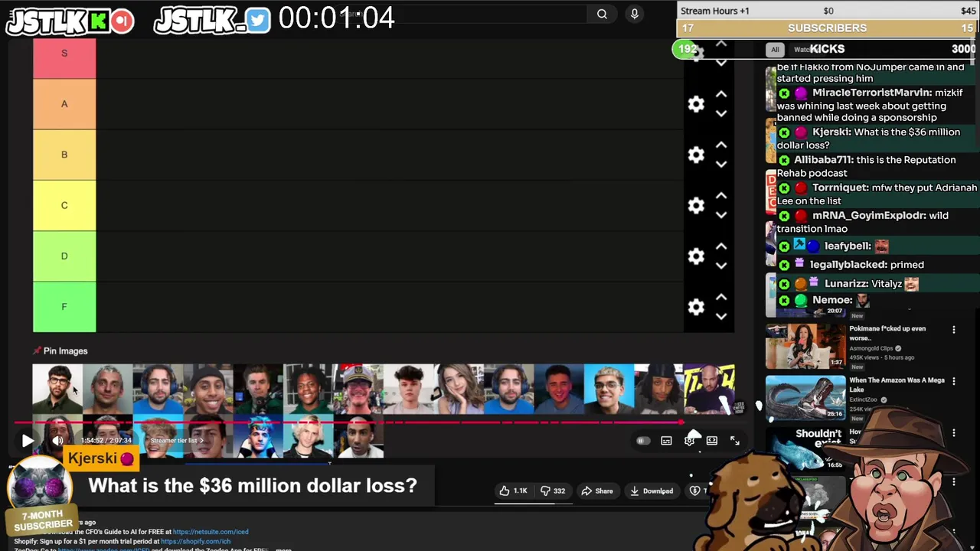Viewport: 980px width, 551px height.
Task: Move tier A row up with arrow
Action: pyautogui.click(x=720, y=94)
